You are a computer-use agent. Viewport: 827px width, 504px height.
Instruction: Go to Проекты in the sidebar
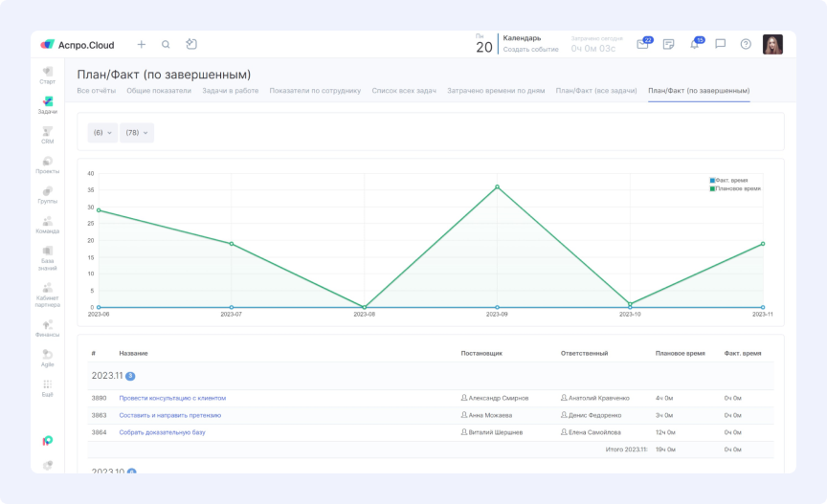pos(48,164)
